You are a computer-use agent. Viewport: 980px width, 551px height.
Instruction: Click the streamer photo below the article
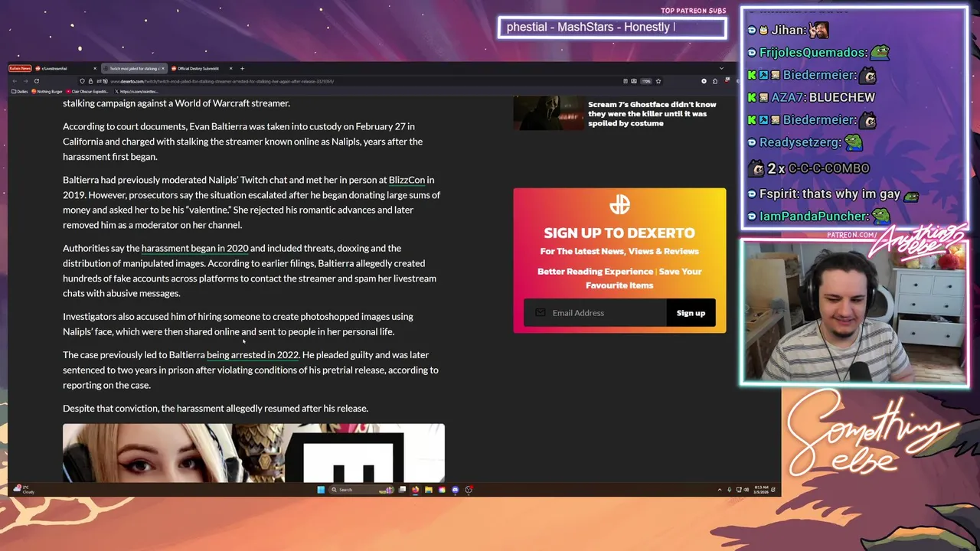click(x=253, y=453)
